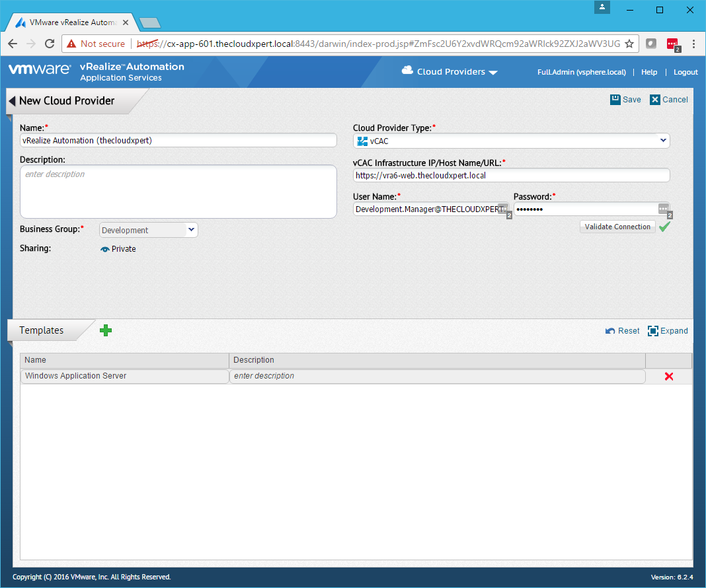Image resolution: width=706 pixels, height=588 pixels.
Task: Open Chrome's three-dot menu
Action: pyautogui.click(x=693, y=44)
